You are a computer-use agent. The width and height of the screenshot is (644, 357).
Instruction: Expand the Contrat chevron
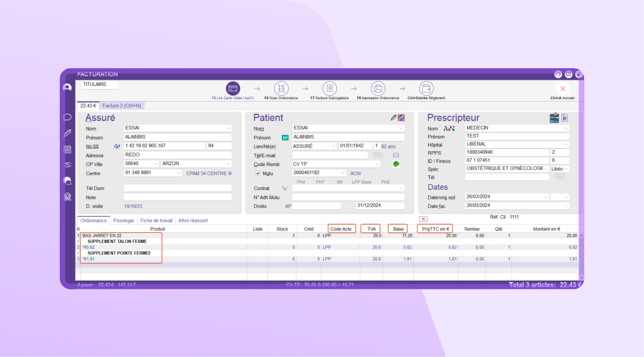pos(285,188)
